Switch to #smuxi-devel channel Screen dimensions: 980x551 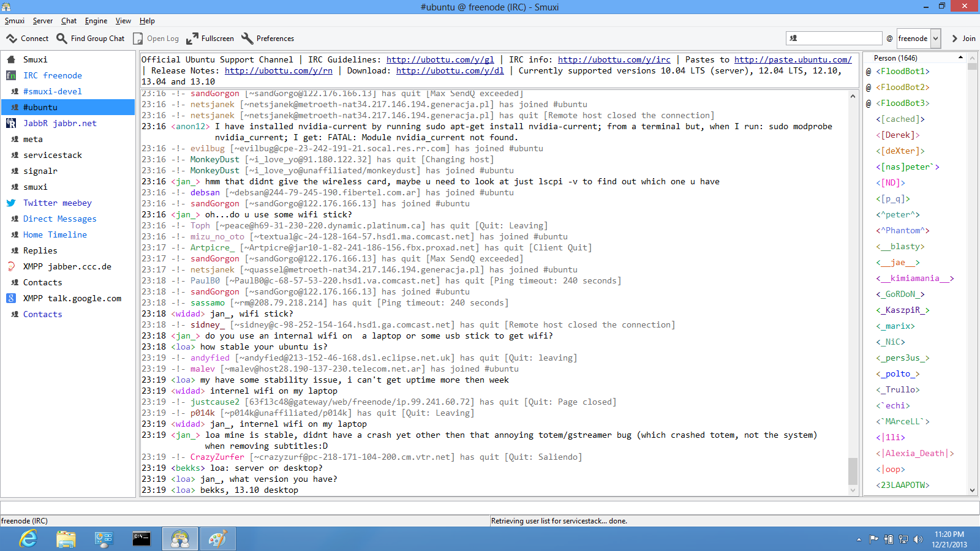pyautogui.click(x=52, y=91)
